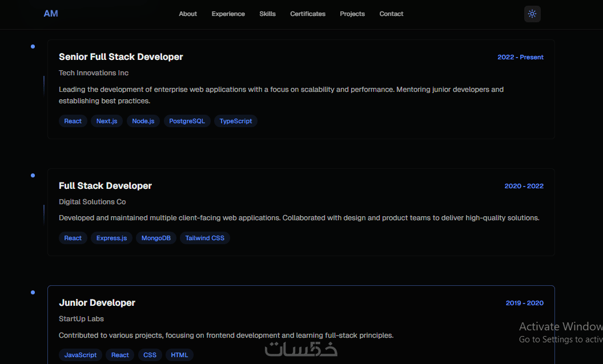Viewport: 603px width, 364px height.
Task: Open the Projects nav link
Action: 352,14
